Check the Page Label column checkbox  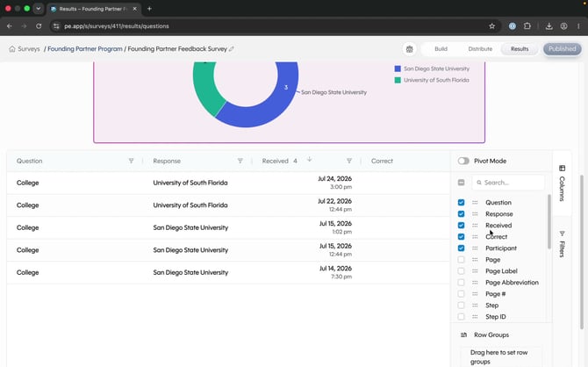point(462,271)
